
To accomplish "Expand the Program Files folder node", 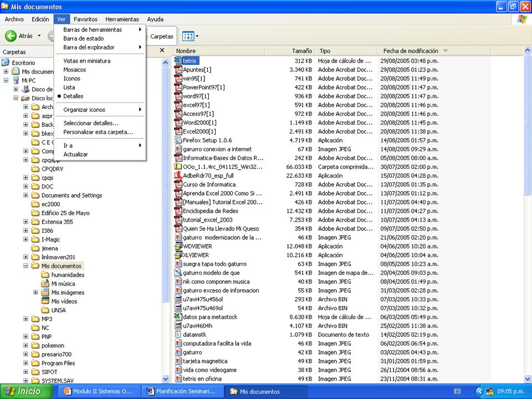I will [x=26, y=363].
